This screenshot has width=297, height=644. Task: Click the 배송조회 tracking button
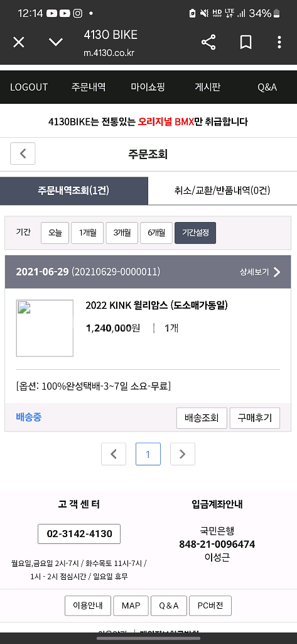202,418
